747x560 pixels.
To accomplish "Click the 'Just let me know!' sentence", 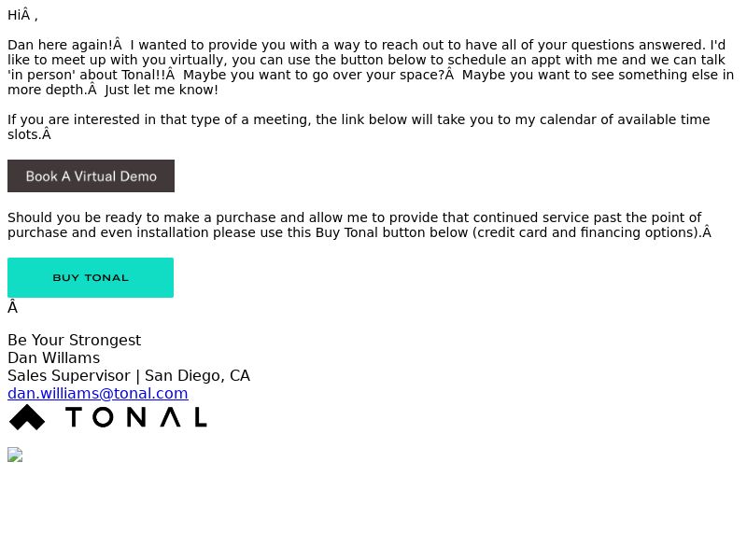I will [x=161, y=90].
